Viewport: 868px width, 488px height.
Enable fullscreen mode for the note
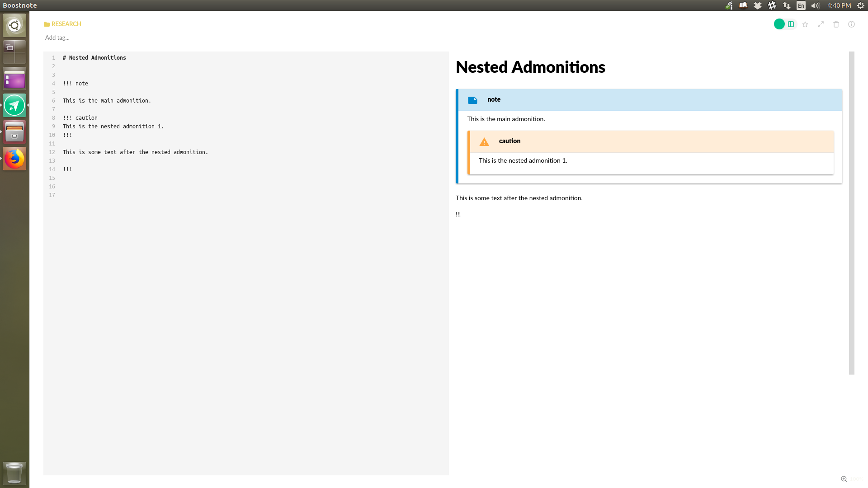(820, 24)
